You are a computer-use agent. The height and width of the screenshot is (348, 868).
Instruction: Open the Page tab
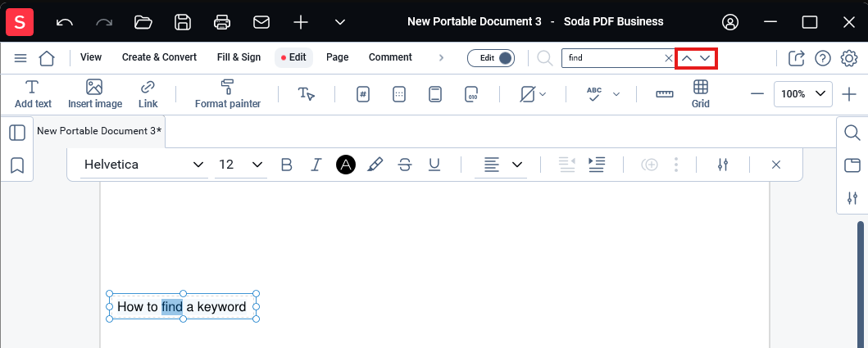[337, 57]
